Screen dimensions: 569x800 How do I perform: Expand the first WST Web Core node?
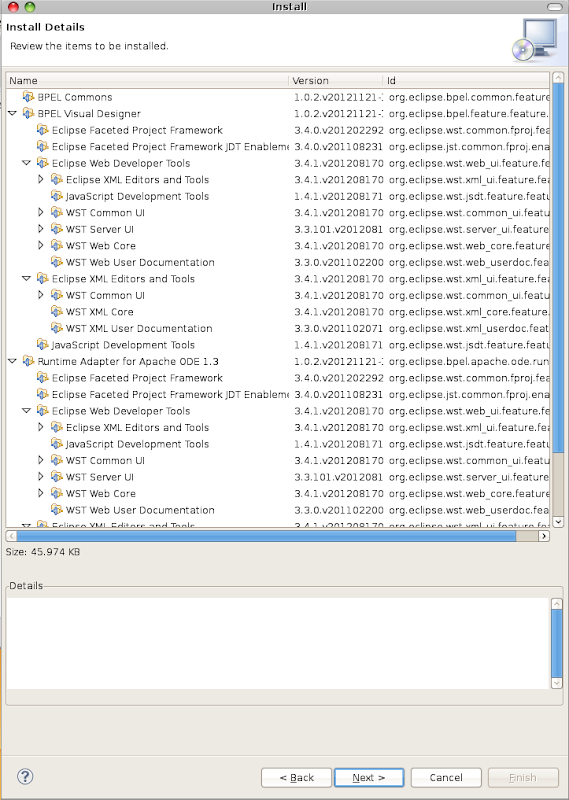(x=41, y=245)
